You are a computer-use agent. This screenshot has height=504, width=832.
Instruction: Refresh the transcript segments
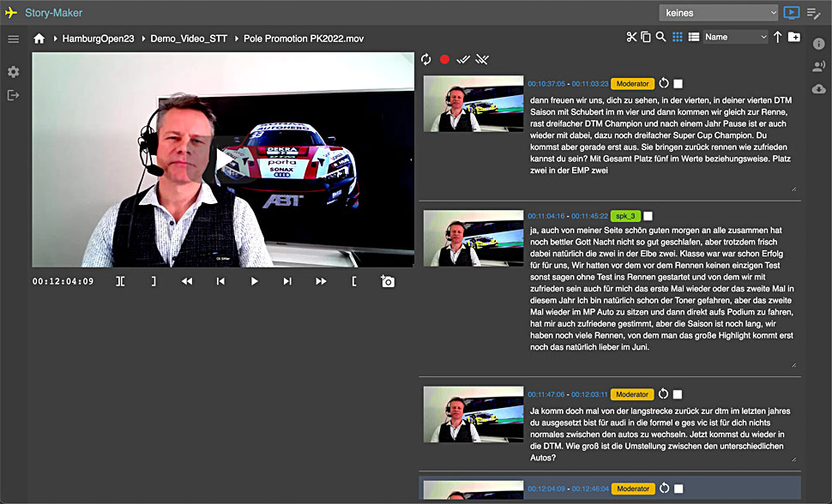[x=426, y=59]
